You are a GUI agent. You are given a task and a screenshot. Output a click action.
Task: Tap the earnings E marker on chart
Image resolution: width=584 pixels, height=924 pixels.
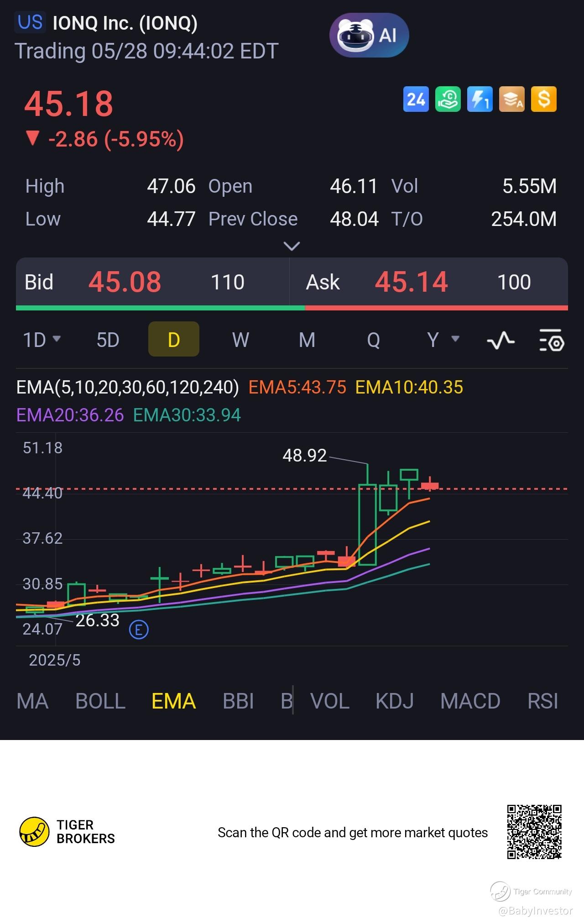click(x=139, y=630)
